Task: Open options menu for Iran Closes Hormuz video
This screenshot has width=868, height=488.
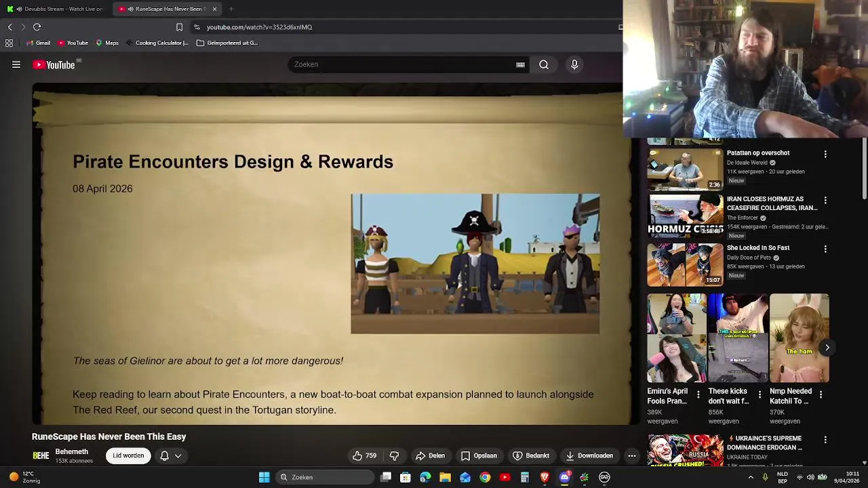Action: 825,201
